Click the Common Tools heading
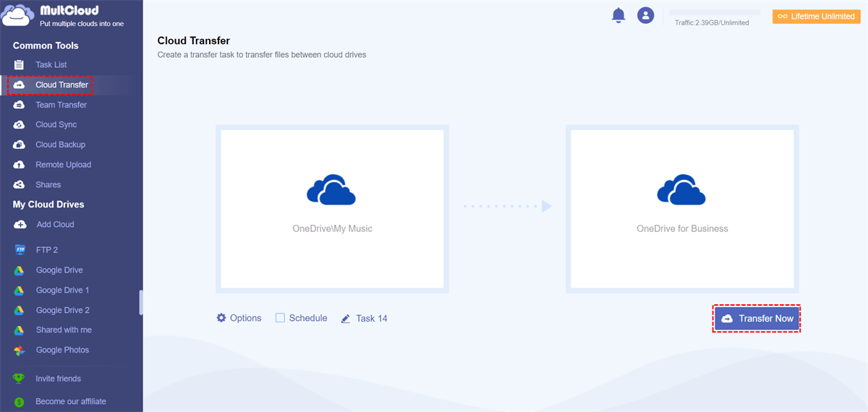 [x=46, y=46]
